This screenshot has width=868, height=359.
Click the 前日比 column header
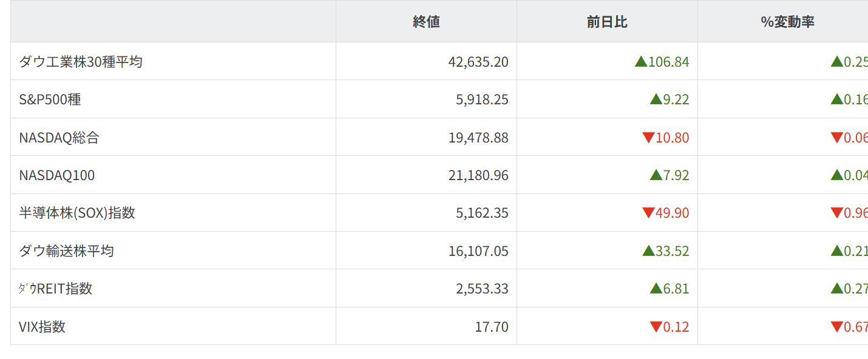(x=607, y=22)
